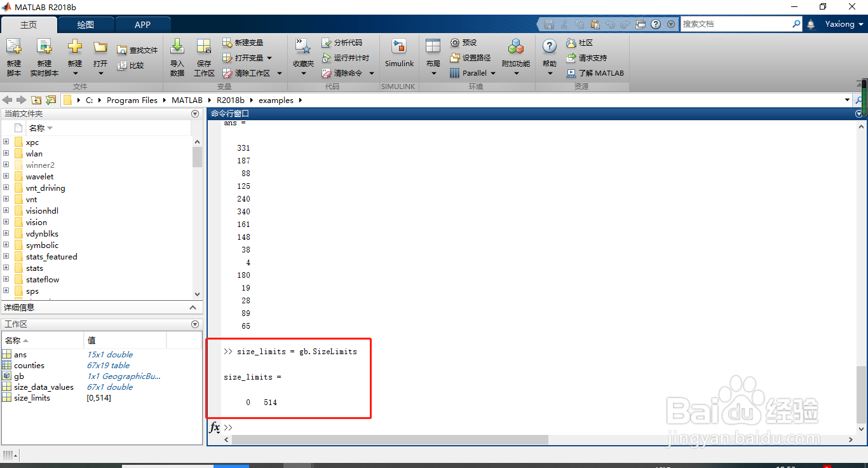Switch to APP tab

pos(143,25)
